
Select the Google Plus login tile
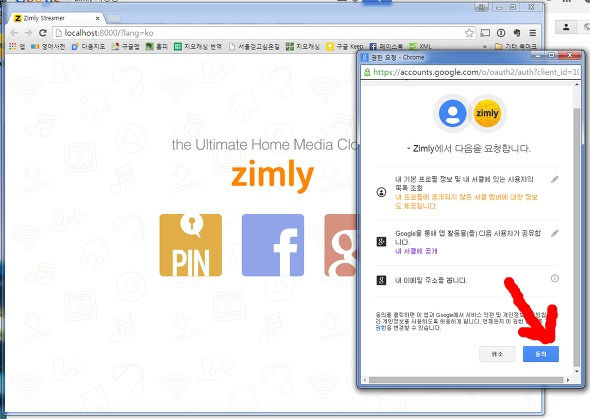tap(341, 245)
